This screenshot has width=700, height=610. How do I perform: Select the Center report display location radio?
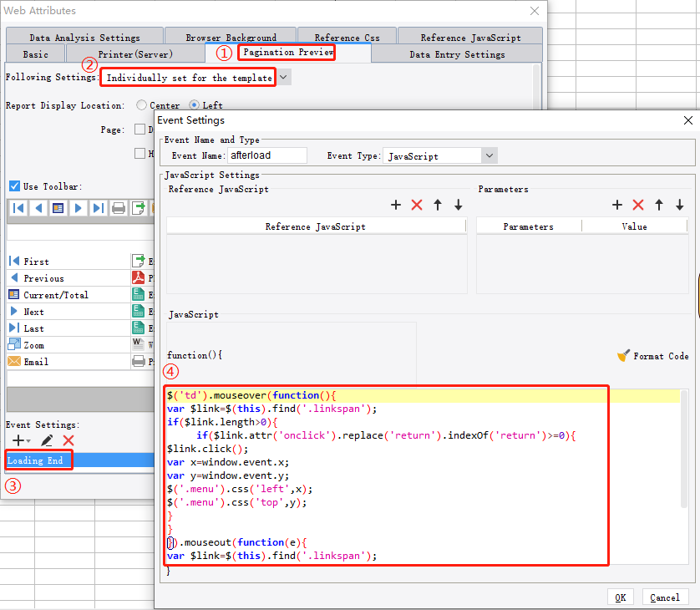click(x=140, y=106)
